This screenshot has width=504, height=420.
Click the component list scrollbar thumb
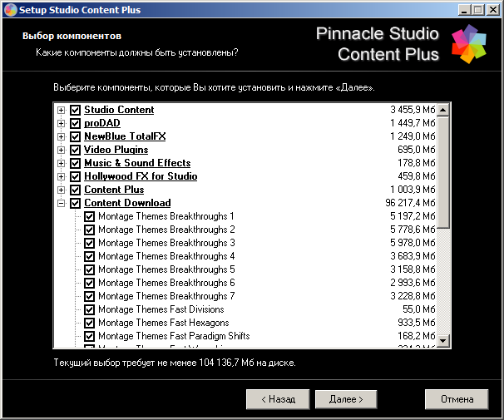[443, 172]
